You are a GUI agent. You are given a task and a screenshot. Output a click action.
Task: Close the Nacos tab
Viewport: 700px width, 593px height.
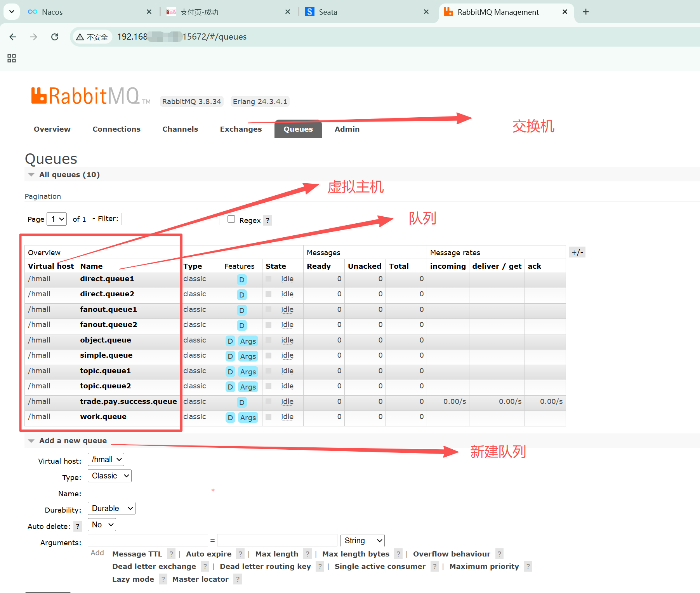point(149,12)
